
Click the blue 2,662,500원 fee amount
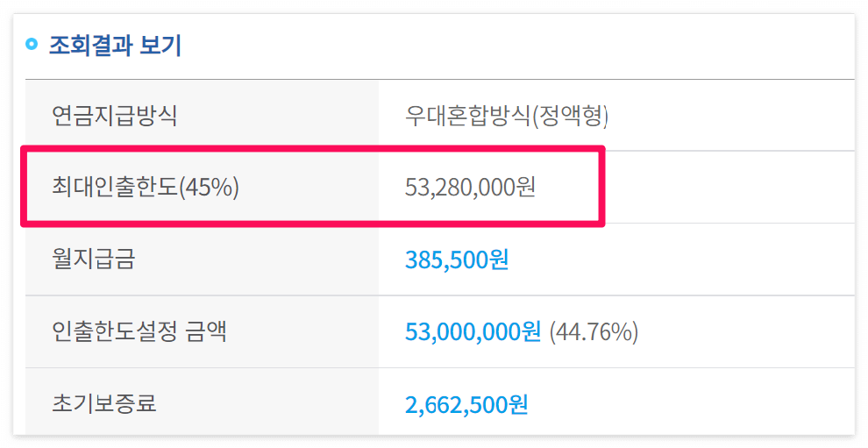(x=466, y=404)
